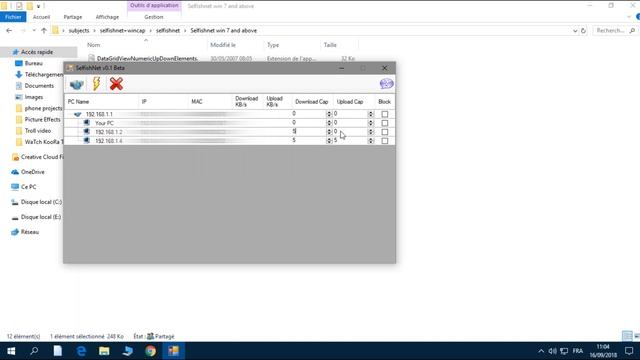This screenshot has width=640, height=360.
Task: Tick the Block checkbox for Your PC
Action: (x=384, y=123)
